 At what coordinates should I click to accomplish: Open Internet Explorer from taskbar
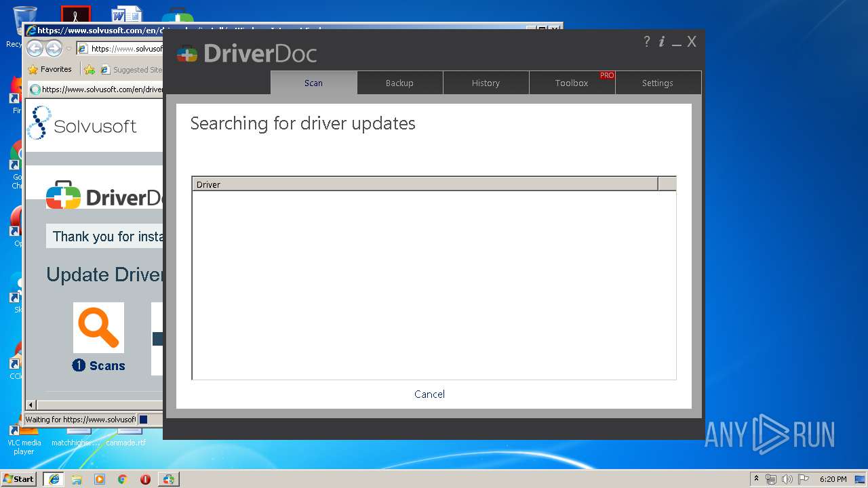(54, 479)
